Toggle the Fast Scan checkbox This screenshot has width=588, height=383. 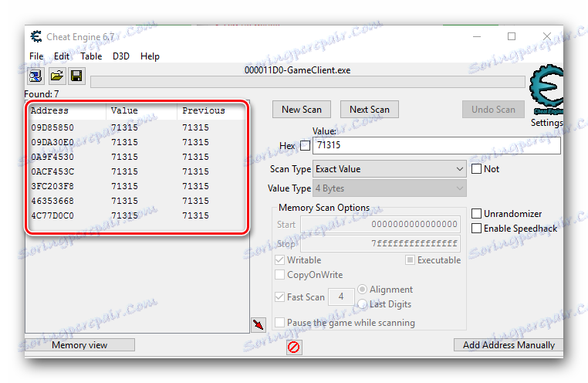click(279, 297)
